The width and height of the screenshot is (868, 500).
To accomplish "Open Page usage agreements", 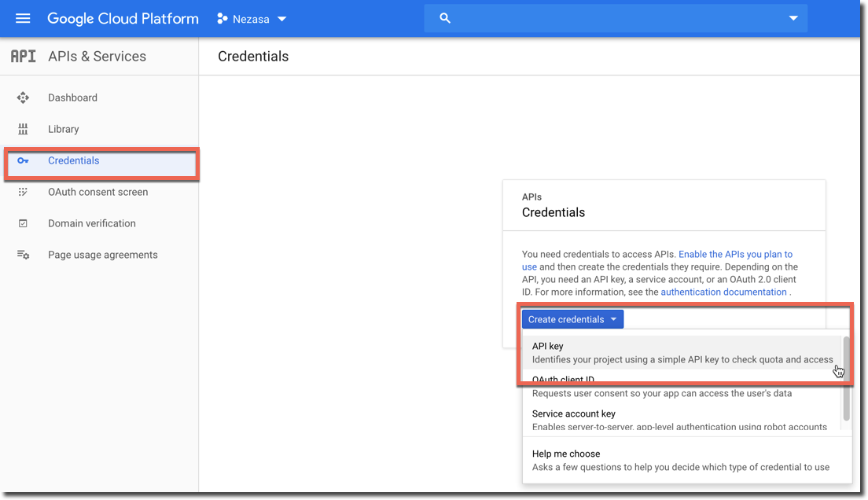I will point(103,255).
